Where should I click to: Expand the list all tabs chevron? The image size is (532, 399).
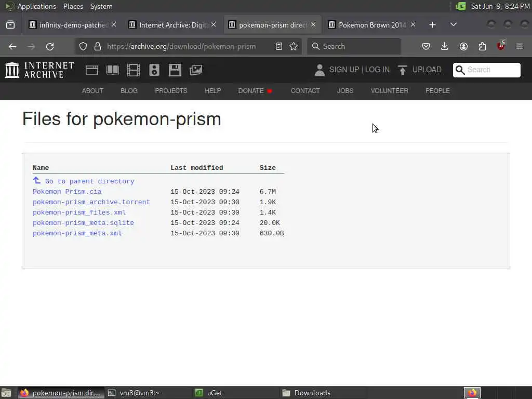(453, 25)
